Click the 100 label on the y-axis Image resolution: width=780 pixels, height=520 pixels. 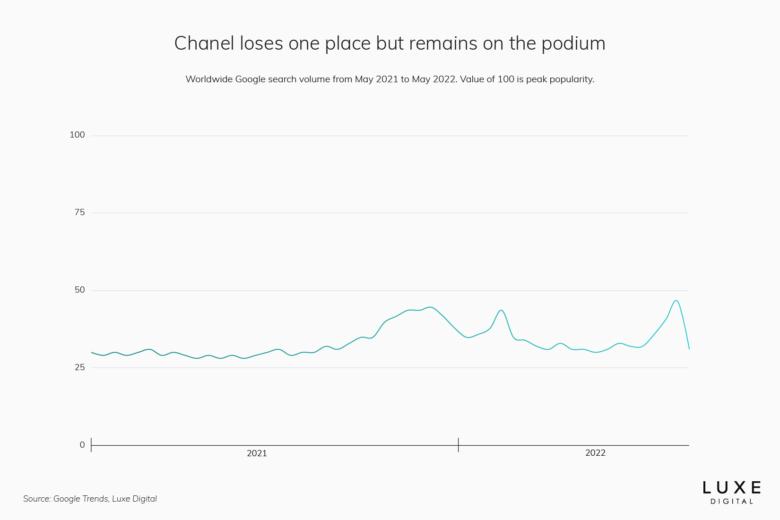pos(77,135)
